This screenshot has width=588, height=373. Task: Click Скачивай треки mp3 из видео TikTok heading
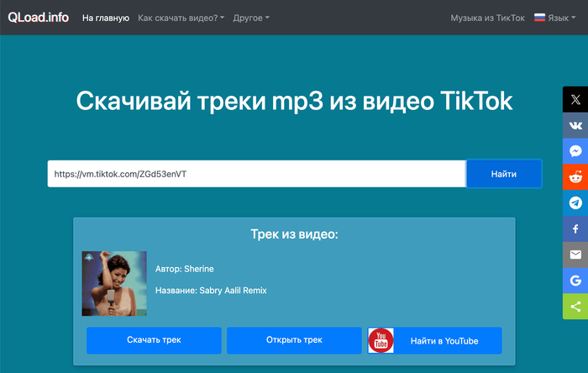(294, 101)
